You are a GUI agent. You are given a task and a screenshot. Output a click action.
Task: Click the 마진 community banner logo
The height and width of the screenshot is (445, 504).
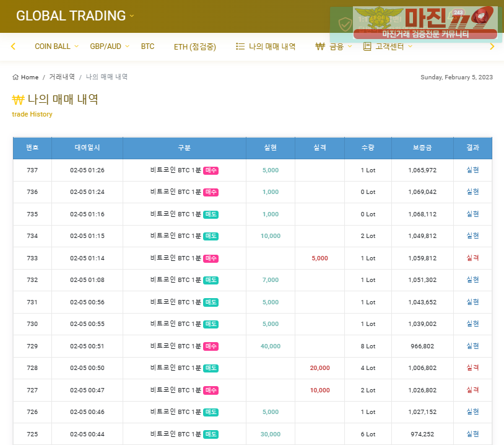[x=425, y=23]
